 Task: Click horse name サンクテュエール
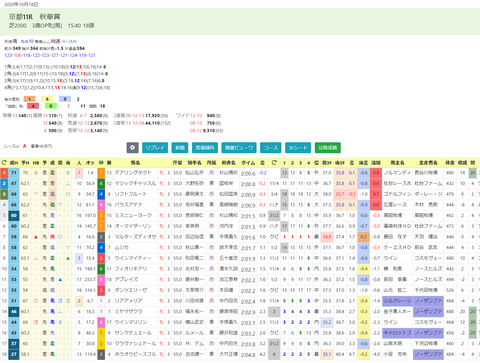click(x=133, y=333)
